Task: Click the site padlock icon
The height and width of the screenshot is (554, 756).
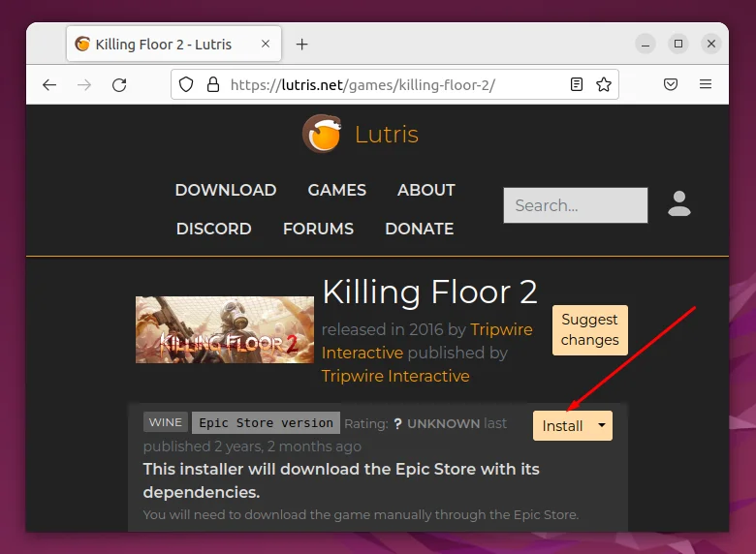Action: (213, 85)
